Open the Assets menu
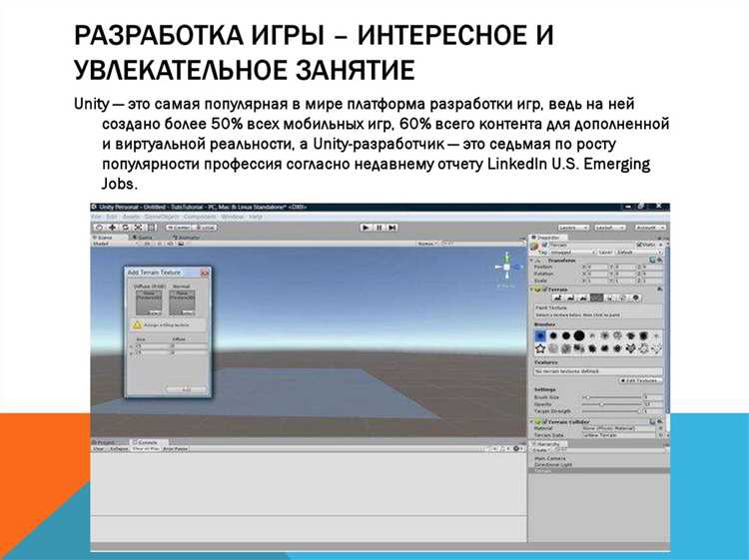 click(x=132, y=217)
